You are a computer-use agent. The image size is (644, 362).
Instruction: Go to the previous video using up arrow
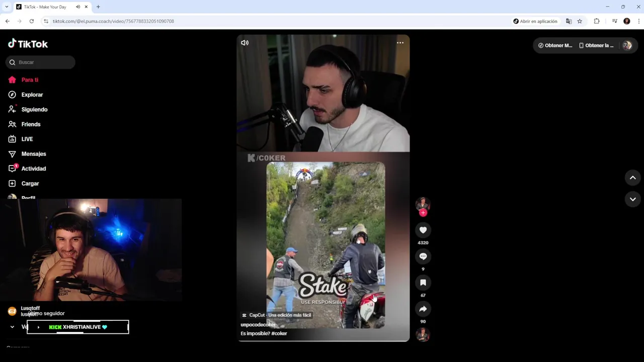pos(633,177)
